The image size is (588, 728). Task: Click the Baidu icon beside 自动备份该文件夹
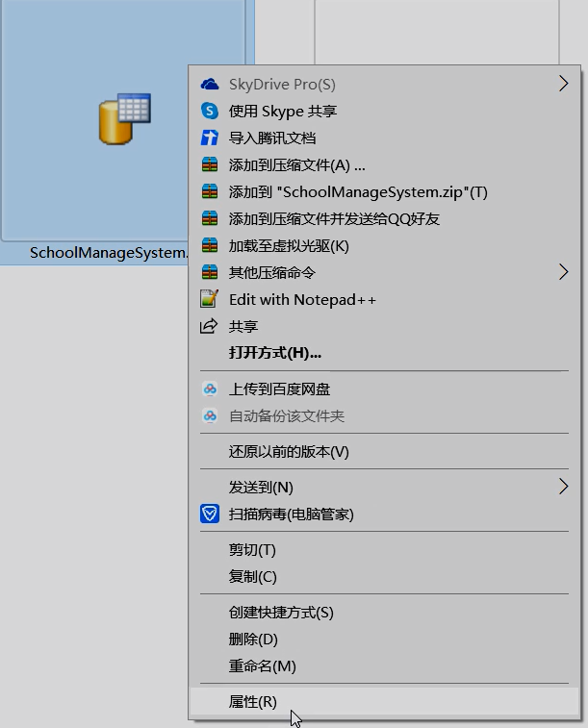coord(210,416)
